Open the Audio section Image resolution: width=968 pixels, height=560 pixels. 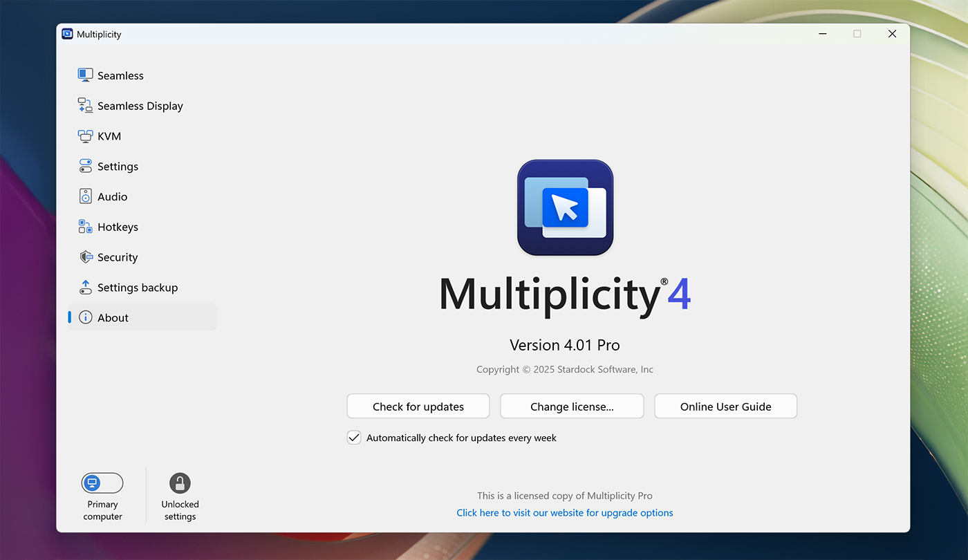(x=112, y=196)
